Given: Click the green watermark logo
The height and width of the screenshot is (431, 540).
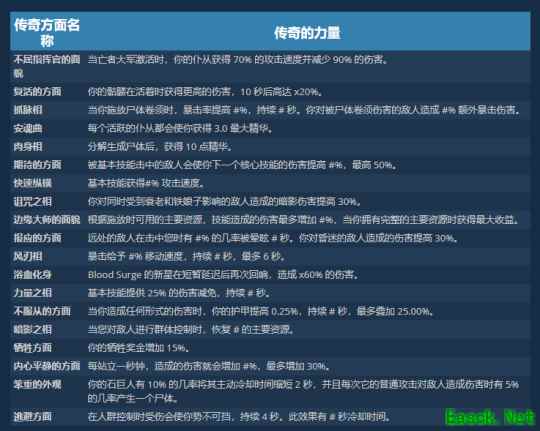Looking at the screenshot, I should click(490, 417).
